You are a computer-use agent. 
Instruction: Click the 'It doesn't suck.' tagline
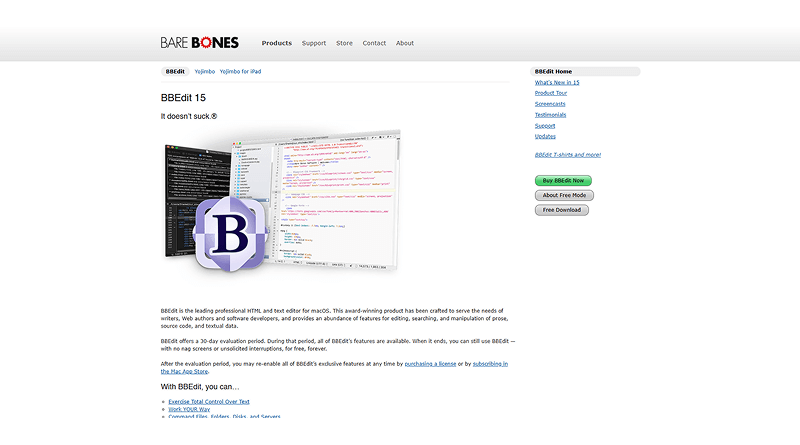189,116
